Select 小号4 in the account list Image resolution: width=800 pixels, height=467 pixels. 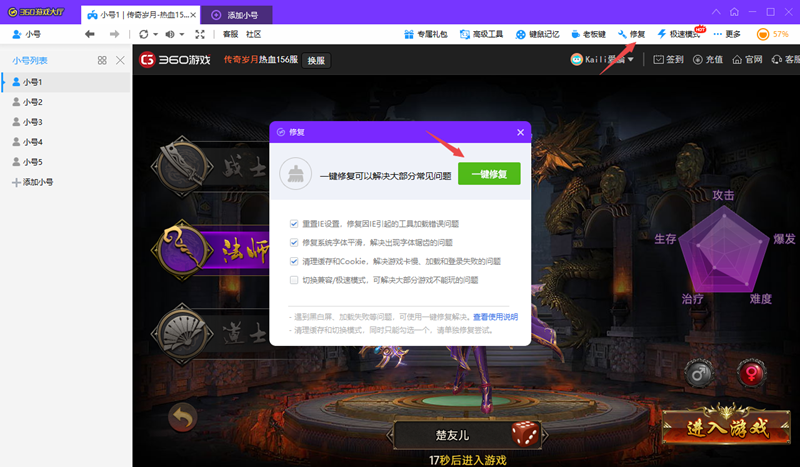tap(66, 141)
